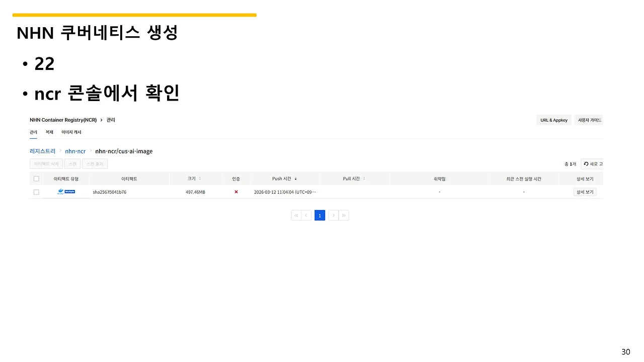Check the sha256:f5041b76 artifact row checkbox
Image resolution: width=644 pixels, height=362 pixels.
coord(36,192)
